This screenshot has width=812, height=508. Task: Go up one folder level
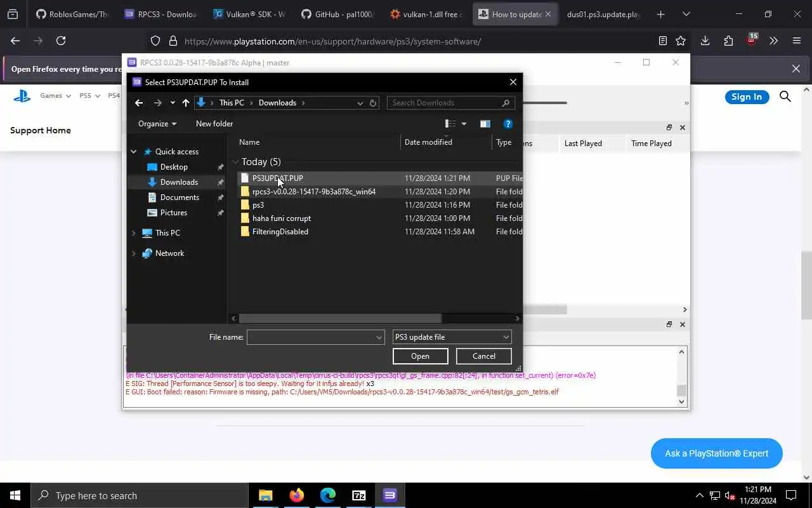[185, 103]
